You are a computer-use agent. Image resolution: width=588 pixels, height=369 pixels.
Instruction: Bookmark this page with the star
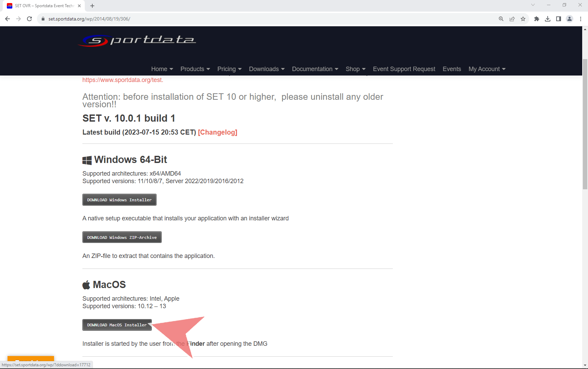pos(523,19)
